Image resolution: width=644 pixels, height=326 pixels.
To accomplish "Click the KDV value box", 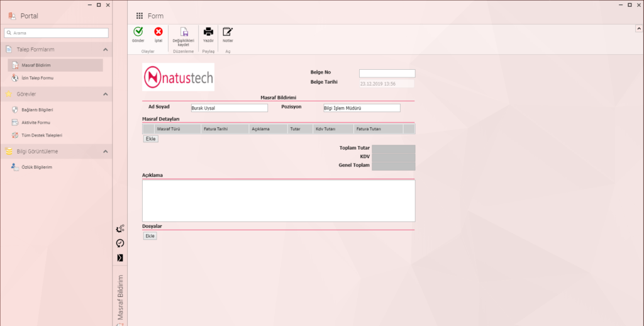I will click(394, 157).
